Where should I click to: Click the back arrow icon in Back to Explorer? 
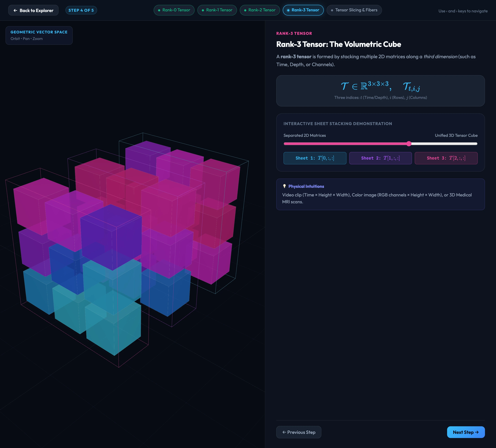point(15,10)
